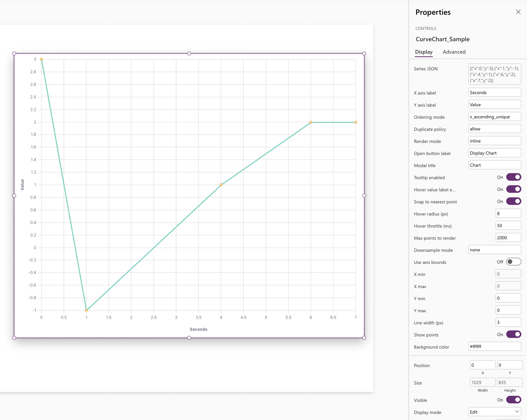Edit the Modal title field

click(494, 165)
